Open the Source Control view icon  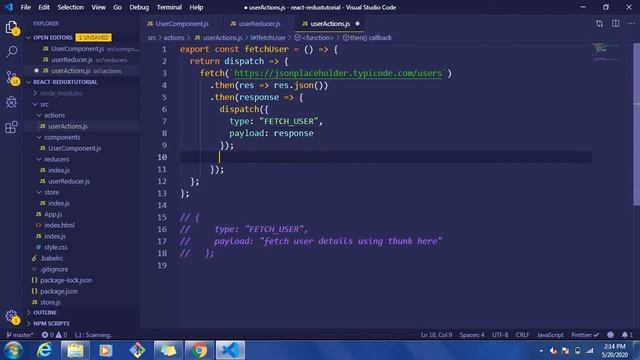coord(12,78)
